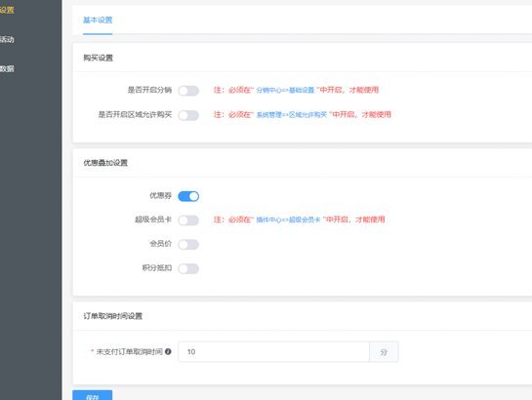Enable the 积分抵扣 switch
Viewport: 532px width, 400px height.
click(x=188, y=269)
